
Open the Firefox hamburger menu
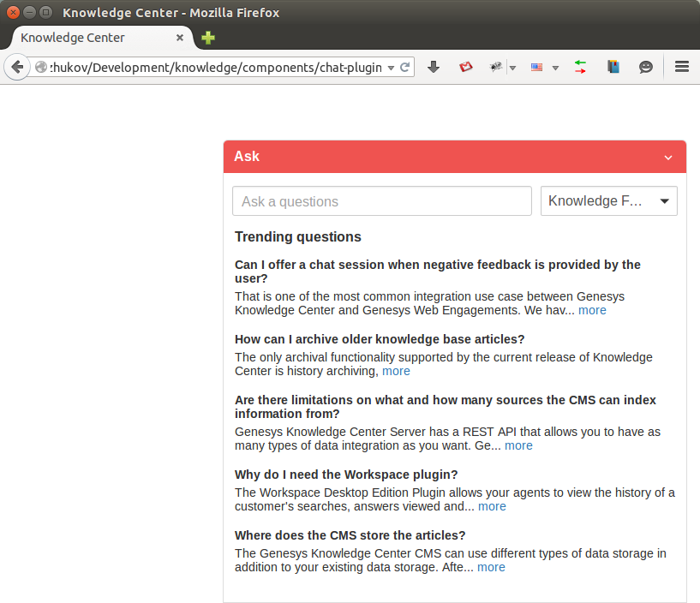[682, 67]
